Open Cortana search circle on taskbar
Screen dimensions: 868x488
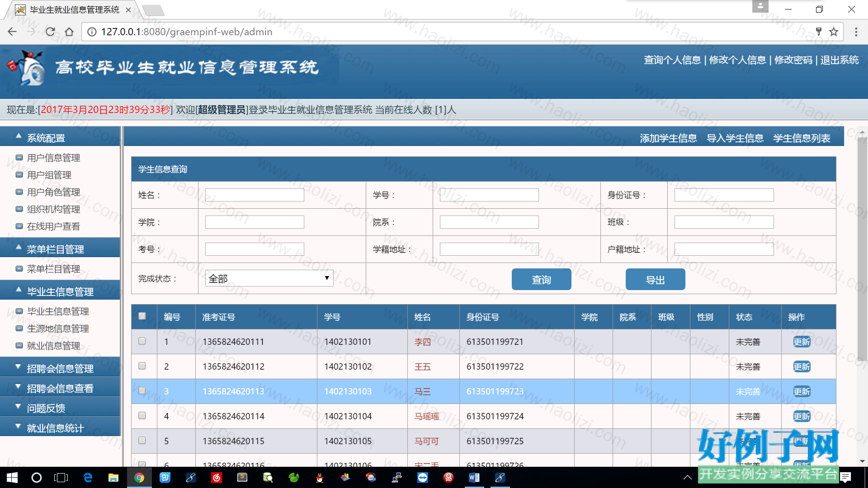click(37, 478)
